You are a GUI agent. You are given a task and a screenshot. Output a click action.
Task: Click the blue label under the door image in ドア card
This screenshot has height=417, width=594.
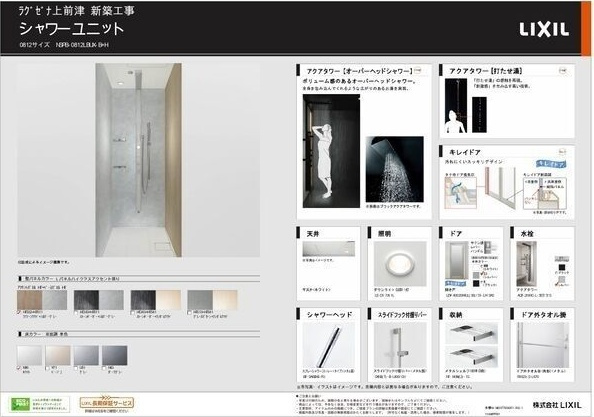[x=455, y=283]
